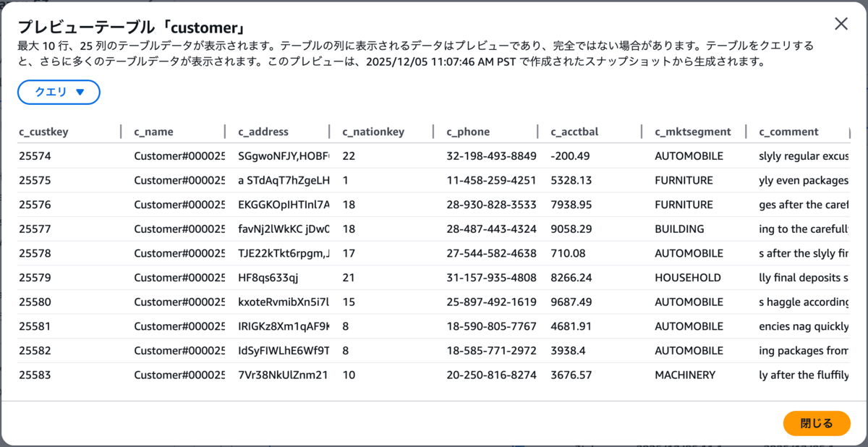The image size is (868, 447).
Task: Click comment cell 'lly final deposits s'
Action: [x=804, y=278]
